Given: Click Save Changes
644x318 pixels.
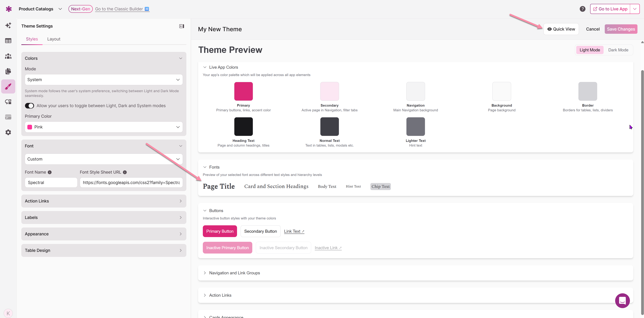Looking at the screenshot, I should tap(621, 29).
